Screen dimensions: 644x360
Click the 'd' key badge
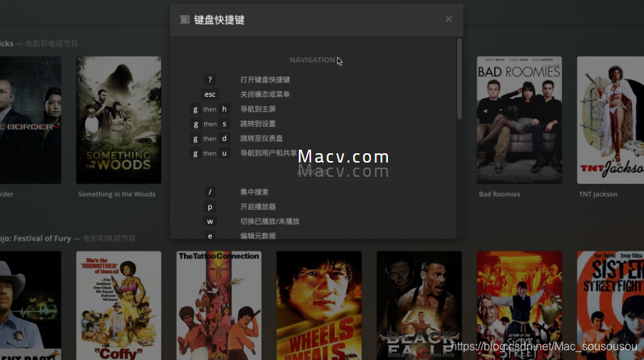(224, 139)
